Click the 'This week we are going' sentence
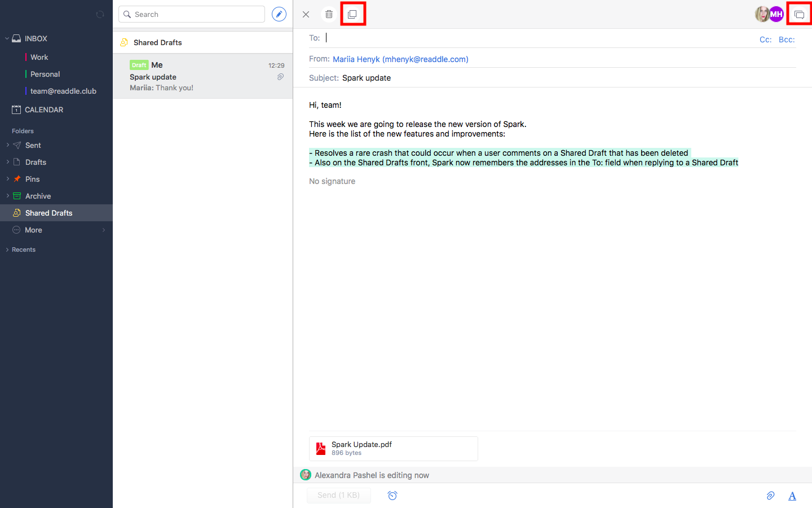The width and height of the screenshot is (812, 508). (418, 124)
